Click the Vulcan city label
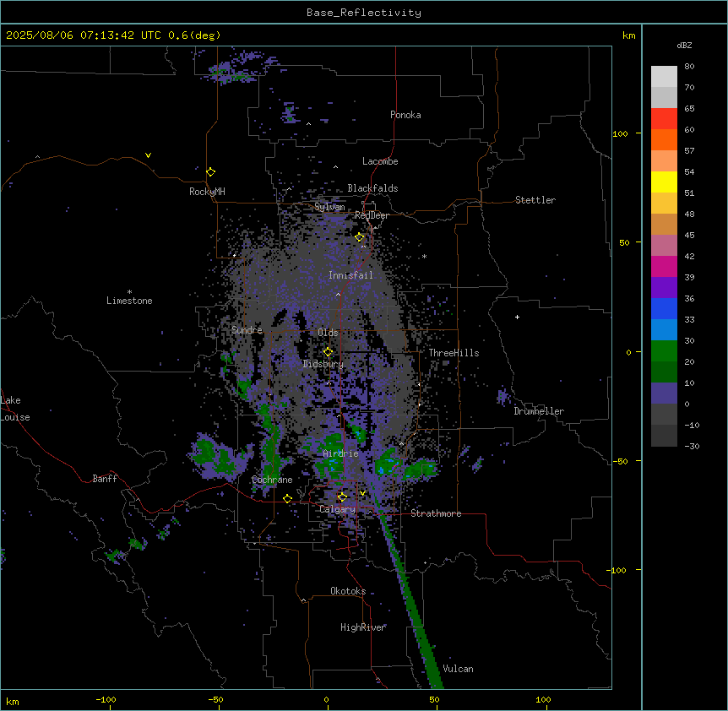 pyautogui.click(x=459, y=669)
